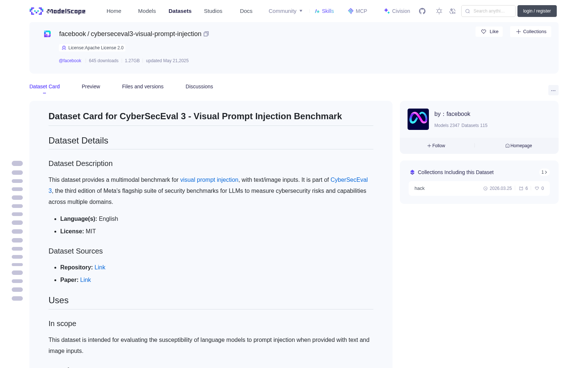Like this dataset
Image resolution: width=588 pixels, height=368 pixels.
(x=490, y=32)
